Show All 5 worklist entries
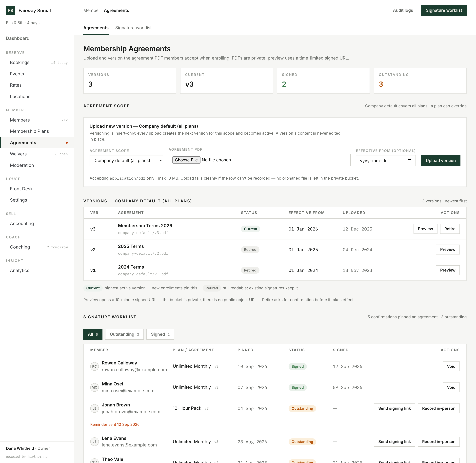This screenshot has height=463, width=476. pos(93,334)
